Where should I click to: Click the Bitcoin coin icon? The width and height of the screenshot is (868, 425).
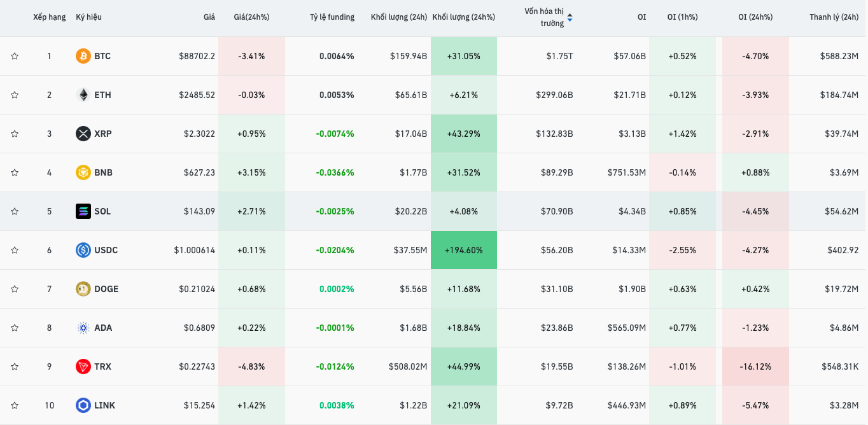point(83,56)
